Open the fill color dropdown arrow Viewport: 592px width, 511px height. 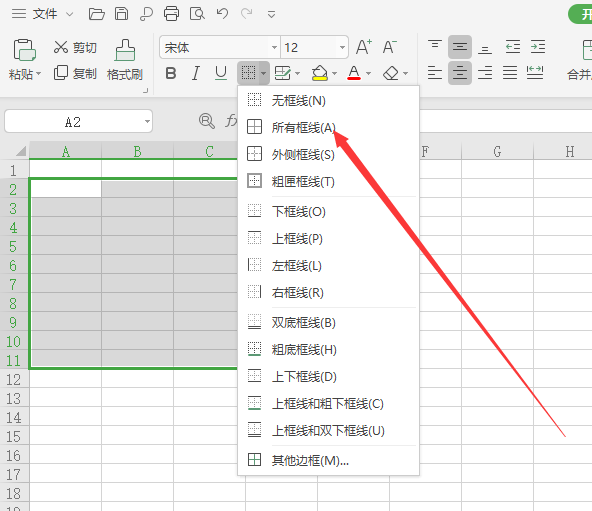tap(335, 73)
